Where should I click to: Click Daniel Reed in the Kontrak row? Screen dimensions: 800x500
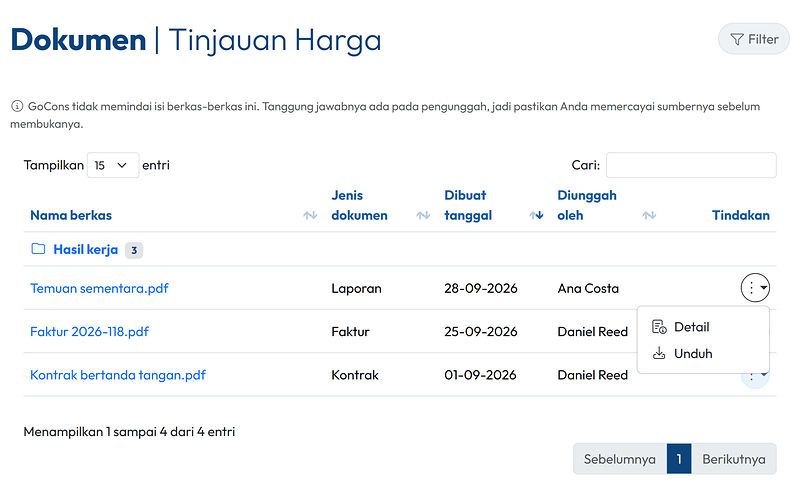click(x=592, y=375)
